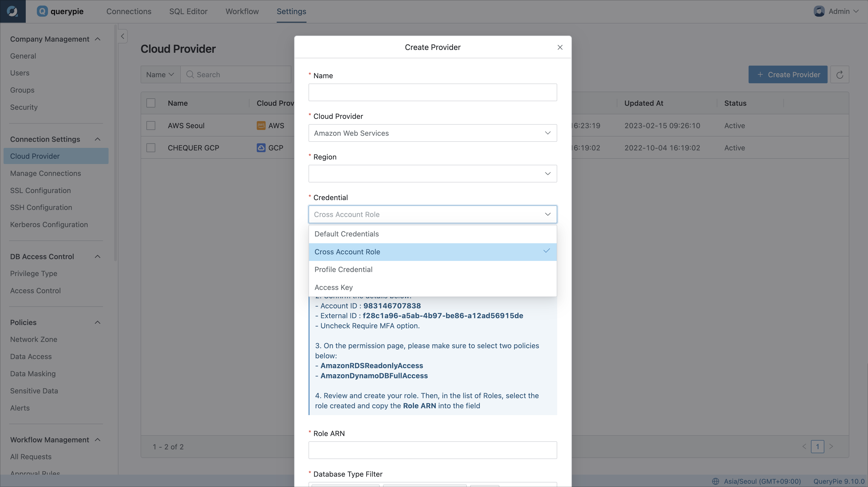Open the Workflow tab
Image resolution: width=868 pixels, height=487 pixels.
pos(242,11)
